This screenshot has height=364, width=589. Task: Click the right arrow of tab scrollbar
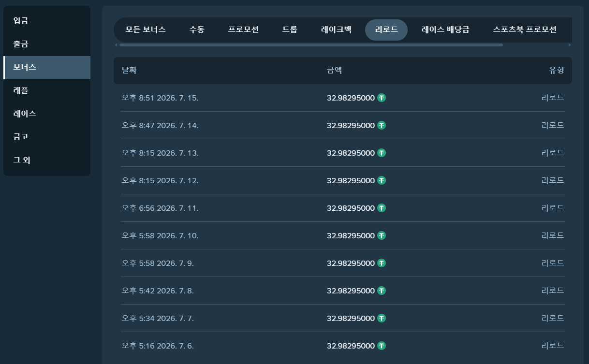point(570,45)
